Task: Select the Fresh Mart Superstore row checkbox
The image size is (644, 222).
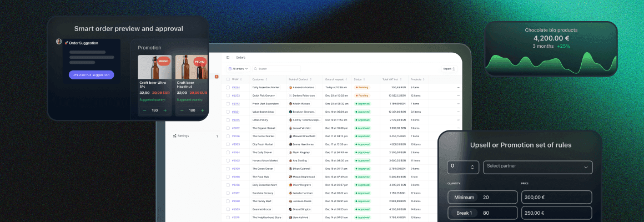Action: 228,104
